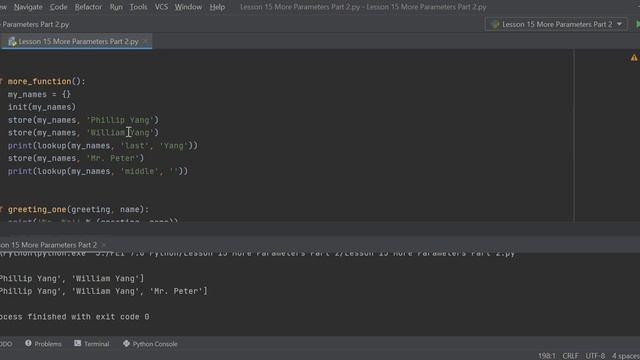This screenshot has width=640, height=360.
Task: Click the UTF-8 encoding indicator
Action: 595,356
